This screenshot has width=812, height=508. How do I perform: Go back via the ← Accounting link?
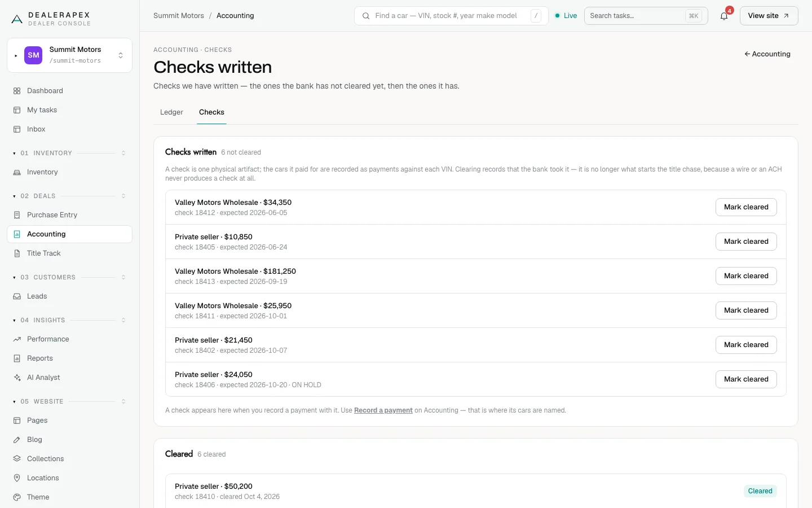coord(767,54)
